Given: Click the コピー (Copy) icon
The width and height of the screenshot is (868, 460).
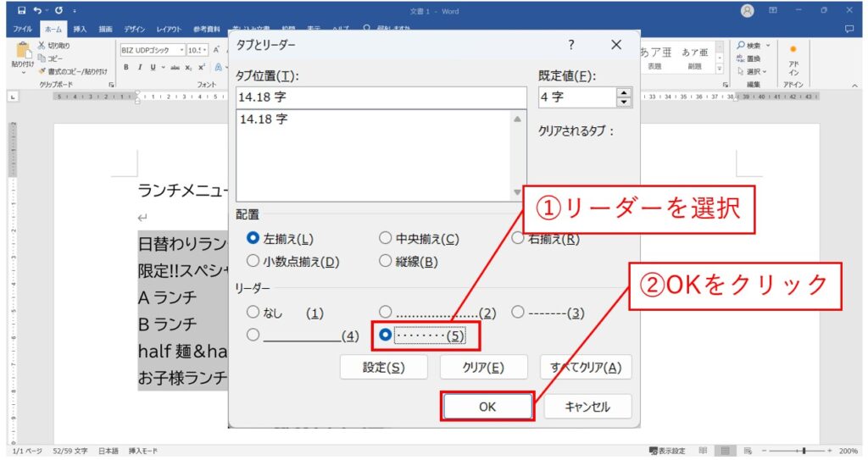Looking at the screenshot, I should (42, 58).
